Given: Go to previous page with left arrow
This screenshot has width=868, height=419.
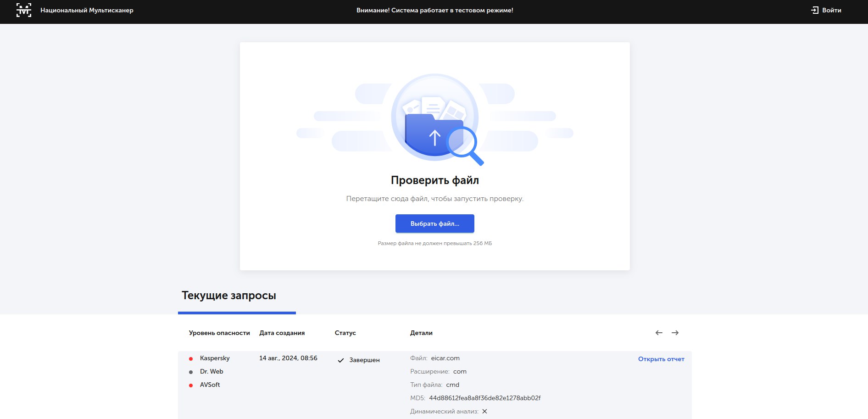Looking at the screenshot, I should (659, 333).
